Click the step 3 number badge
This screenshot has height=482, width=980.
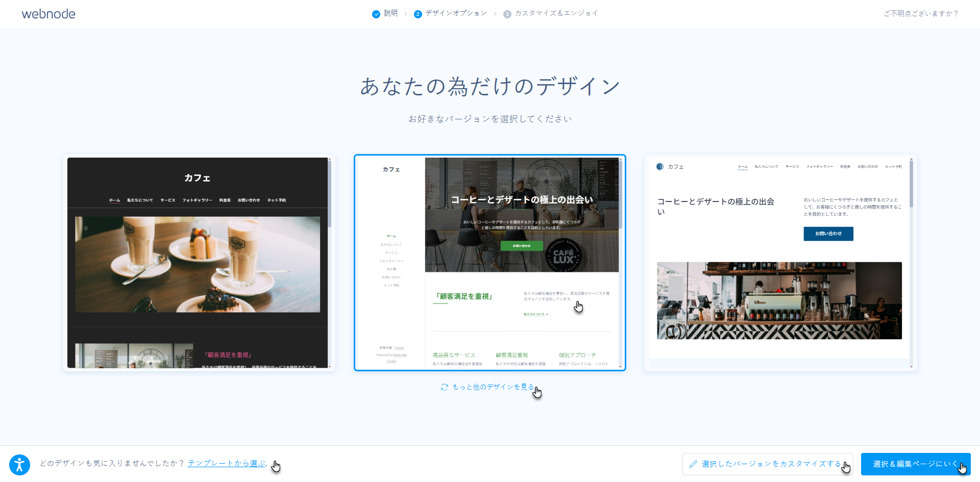coord(507,14)
